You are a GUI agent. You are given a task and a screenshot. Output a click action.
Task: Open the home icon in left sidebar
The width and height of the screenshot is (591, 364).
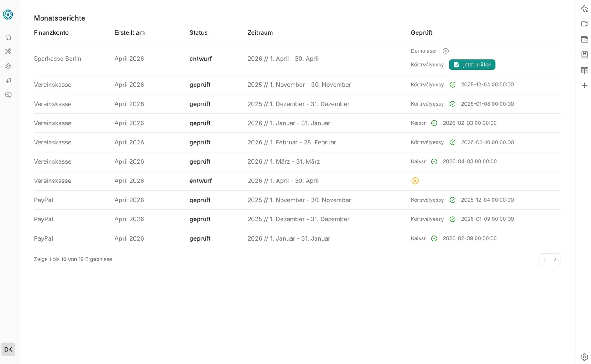(x=8, y=37)
